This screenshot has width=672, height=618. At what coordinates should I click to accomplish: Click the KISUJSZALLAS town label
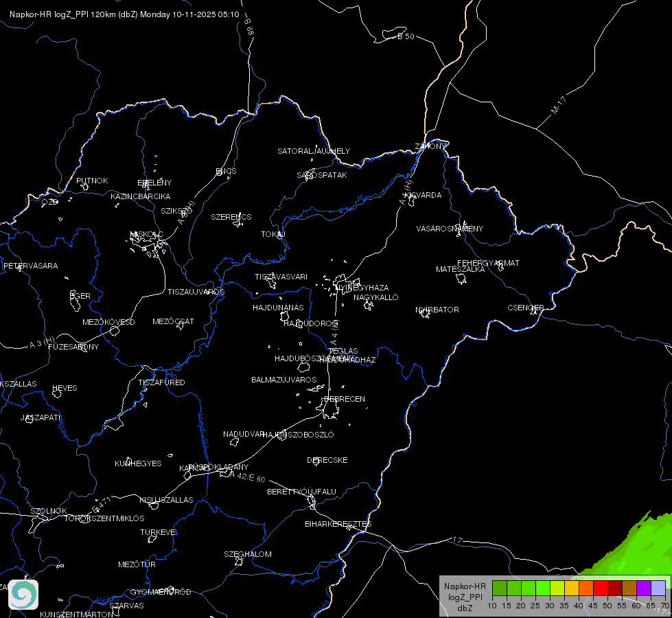click(167, 500)
